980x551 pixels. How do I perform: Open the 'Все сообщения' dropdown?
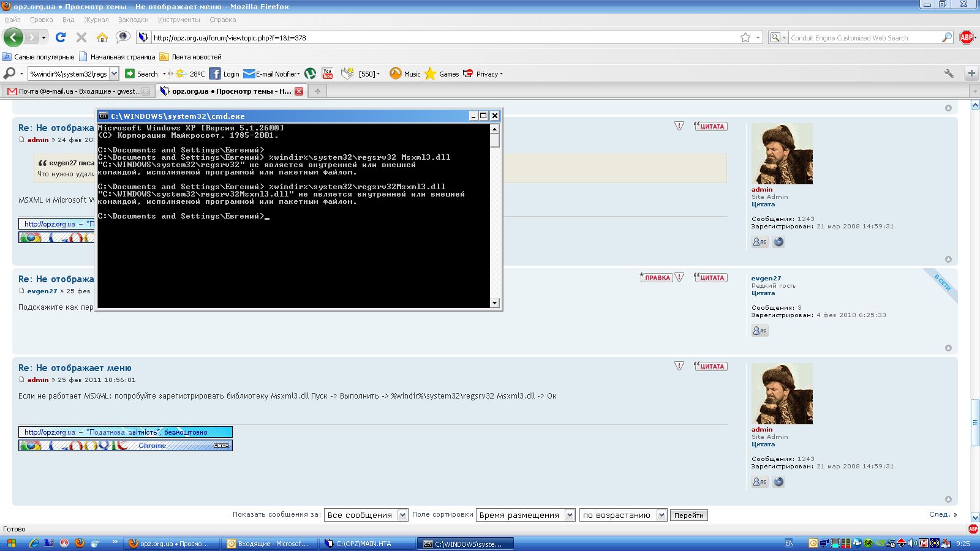click(x=366, y=515)
